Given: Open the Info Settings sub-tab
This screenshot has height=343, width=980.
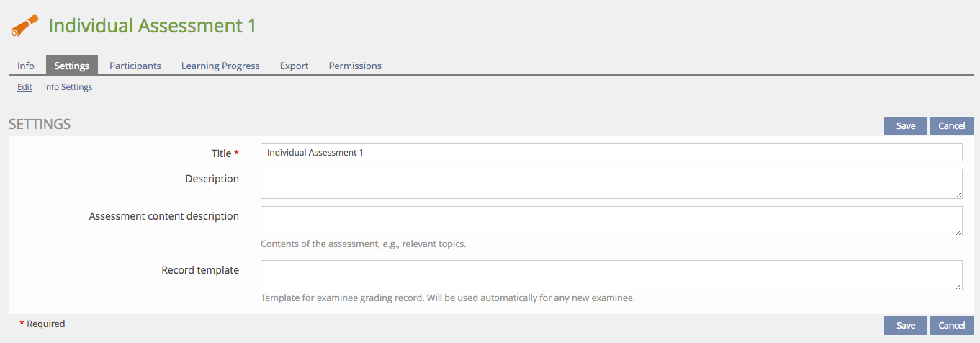Looking at the screenshot, I should click(68, 87).
